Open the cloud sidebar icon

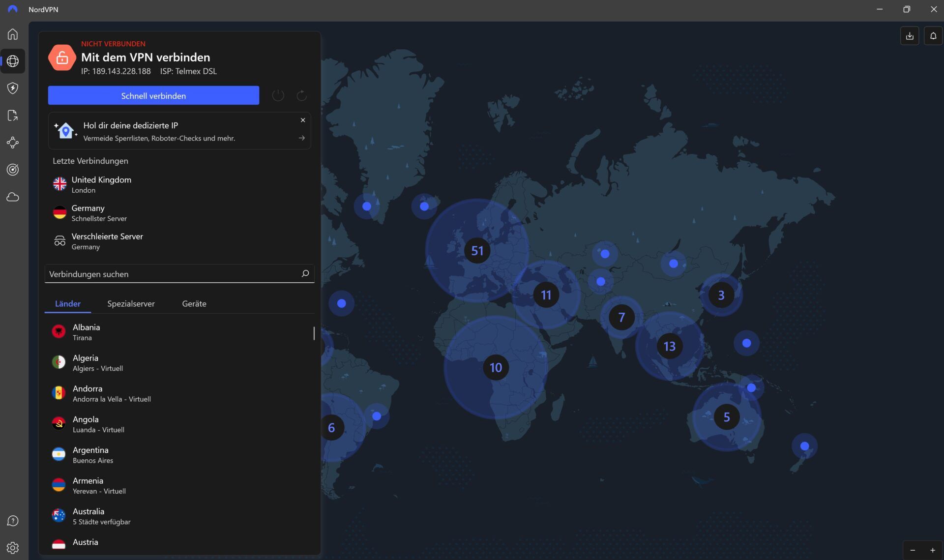(x=13, y=197)
